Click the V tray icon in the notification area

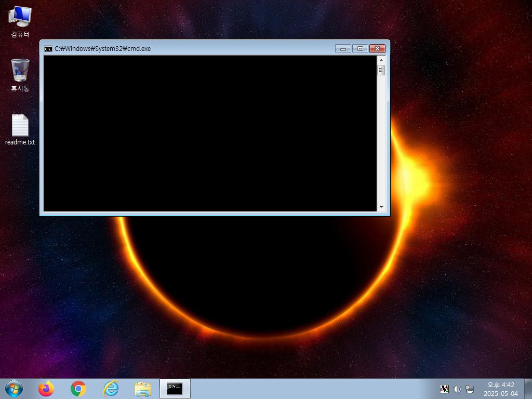click(x=444, y=389)
